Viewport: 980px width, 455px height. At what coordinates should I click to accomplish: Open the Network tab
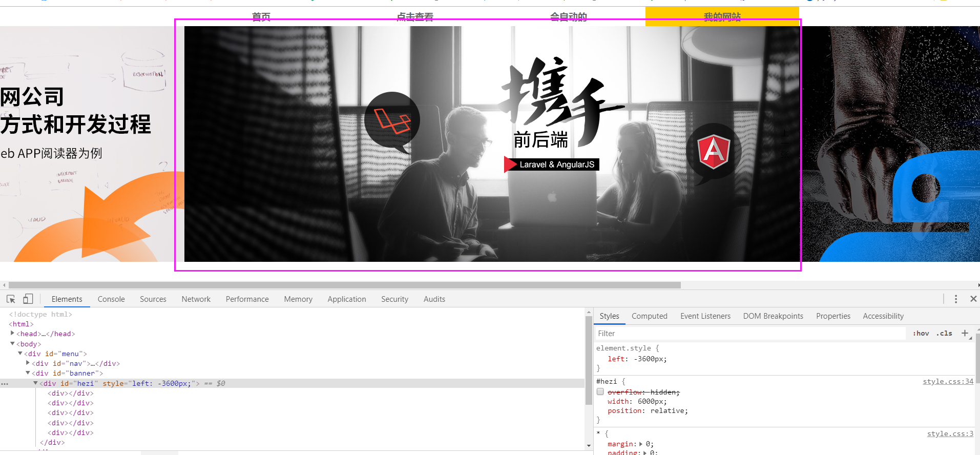coord(196,299)
